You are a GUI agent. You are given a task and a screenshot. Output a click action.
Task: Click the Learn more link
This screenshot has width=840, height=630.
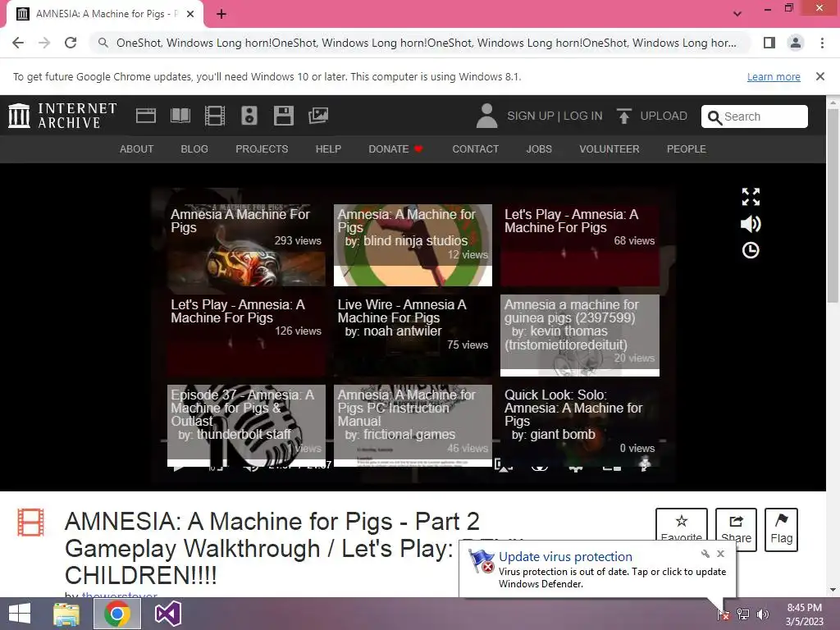pos(774,76)
